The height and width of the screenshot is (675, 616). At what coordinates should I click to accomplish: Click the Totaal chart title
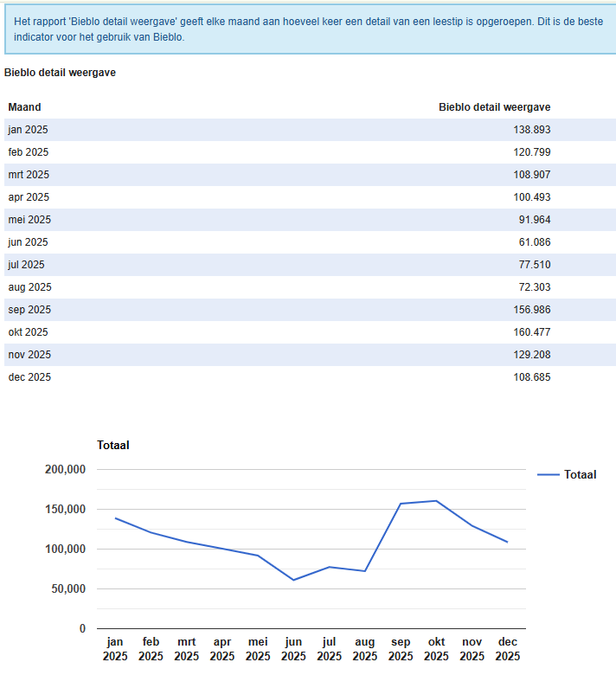click(113, 445)
